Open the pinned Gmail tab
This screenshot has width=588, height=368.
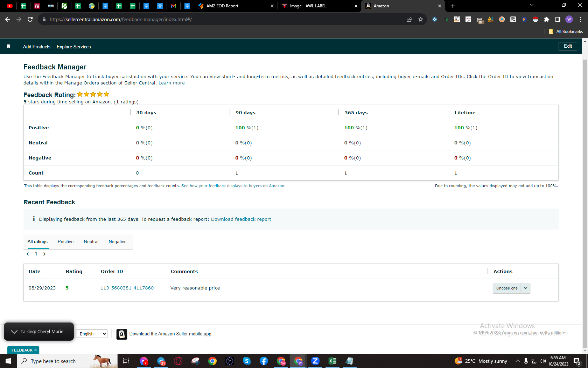(174, 6)
